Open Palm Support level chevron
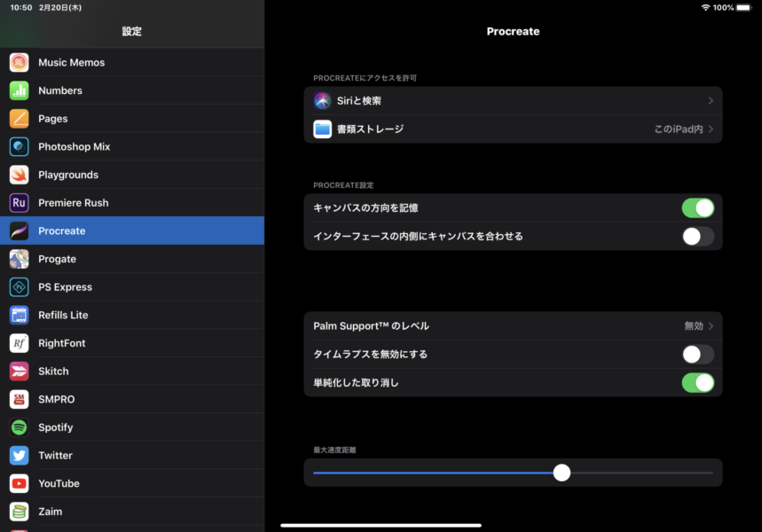The image size is (762, 532). [x=711, y=326]
